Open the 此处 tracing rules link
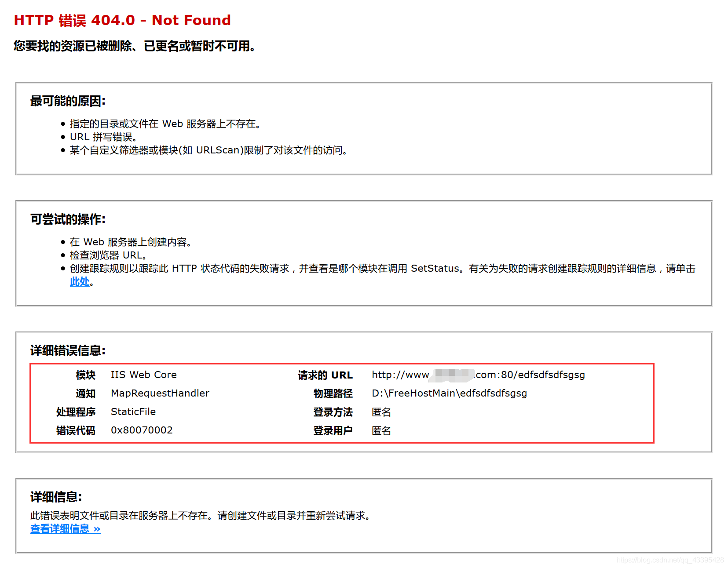This screenshot has height=568, width=728. [80, 282]
